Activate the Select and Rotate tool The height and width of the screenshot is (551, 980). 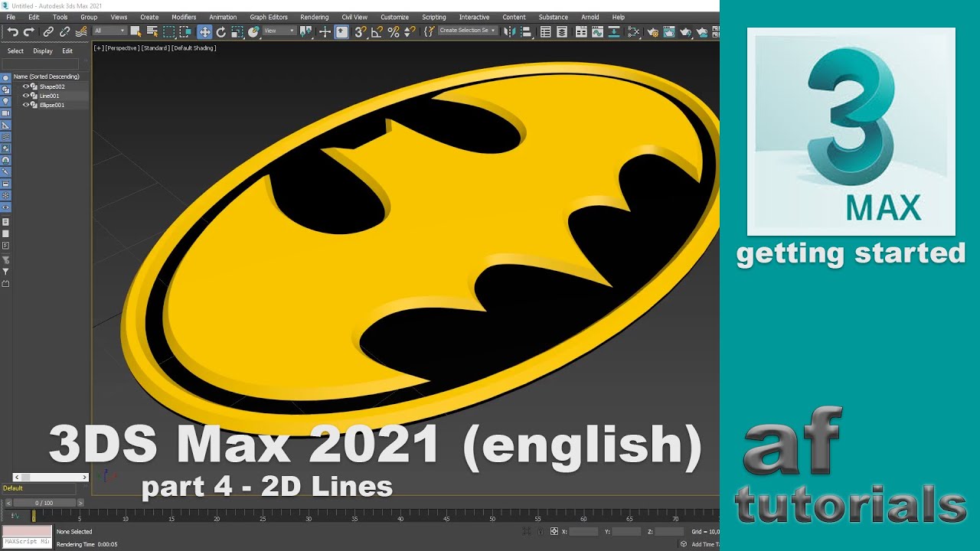click(x=220, y=31)
